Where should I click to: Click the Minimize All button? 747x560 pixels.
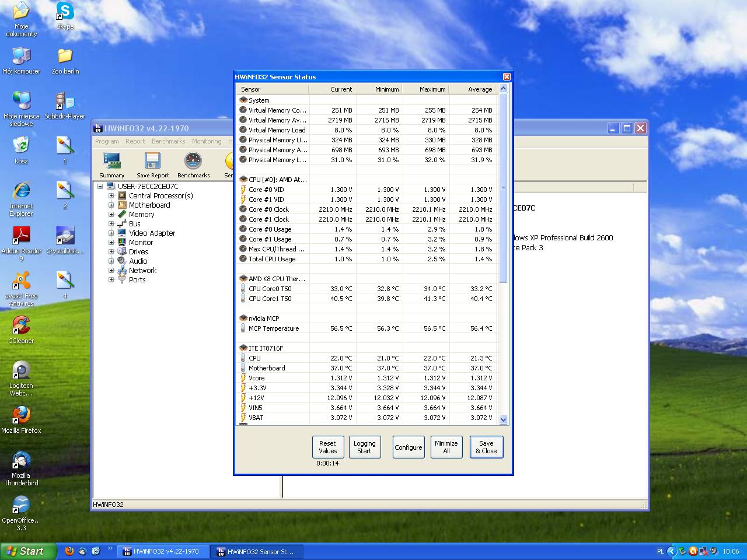point(446,447)
